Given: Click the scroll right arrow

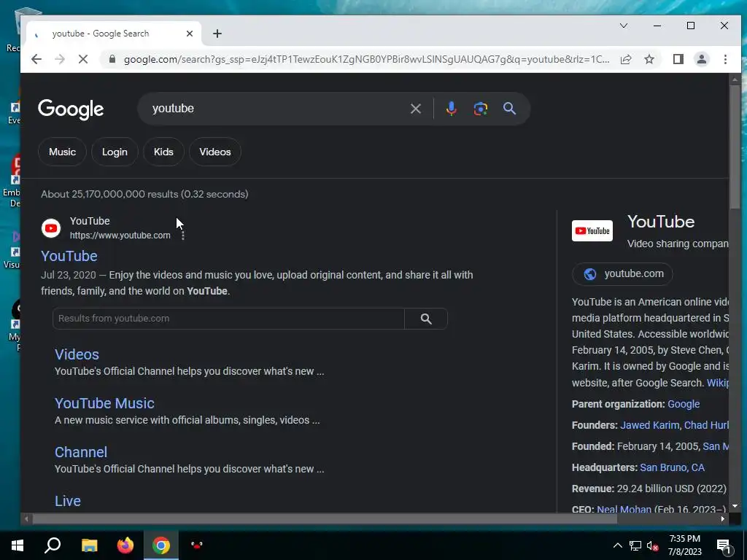Looking at the screenshot, I should pyautogui.click(x=723, y=518).
